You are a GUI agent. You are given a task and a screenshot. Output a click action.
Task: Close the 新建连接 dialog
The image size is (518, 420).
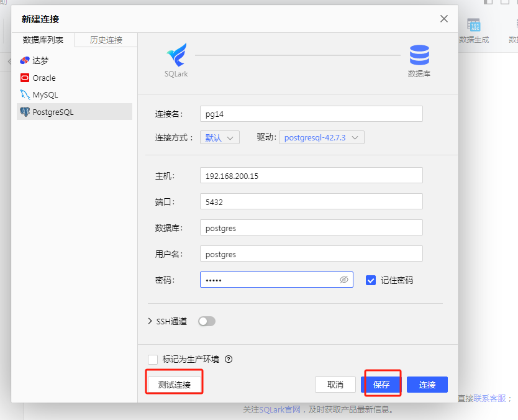click(x=444, y=19)
